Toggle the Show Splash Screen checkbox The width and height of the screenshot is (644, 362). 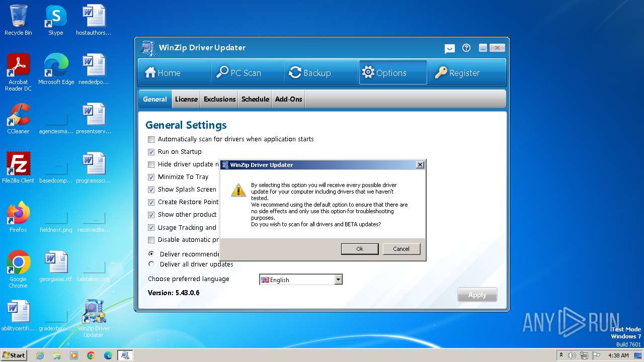click(x=151, y=190)
